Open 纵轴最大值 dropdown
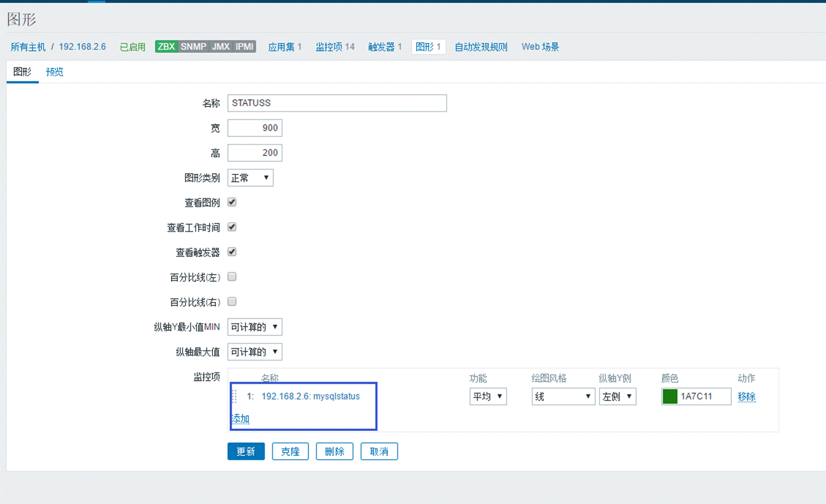This screenshot has height=504, width=826. (x=255, y=352)
